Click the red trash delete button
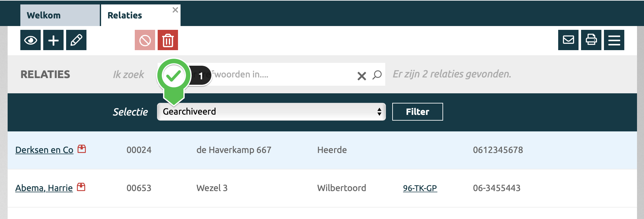 coord(168,40)
